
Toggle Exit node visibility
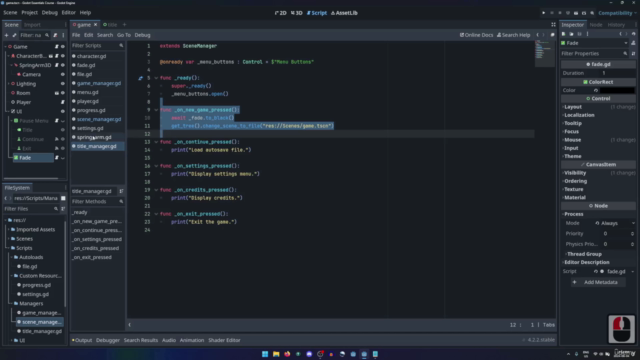pyautogui.click(x=62, y=149)
